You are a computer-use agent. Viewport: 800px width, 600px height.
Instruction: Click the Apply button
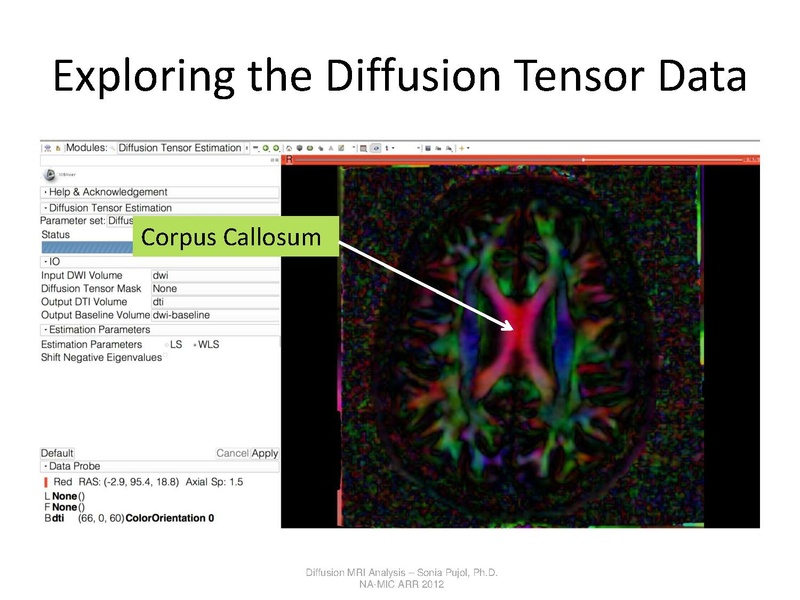[265, 453]
